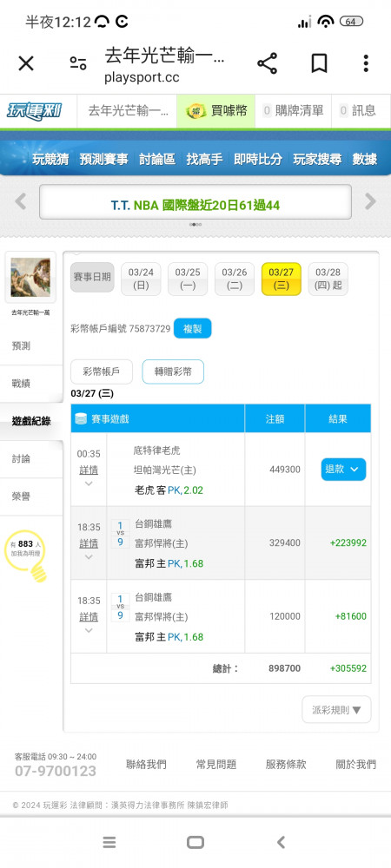Open the 退款 dropdown in results column
Viewport: 391px width, 868px height.
(343, 470)
